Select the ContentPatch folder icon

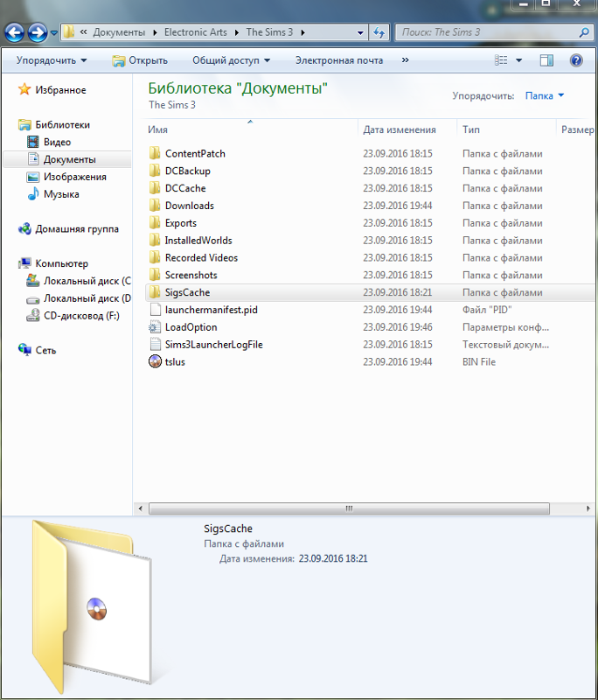pyautogui.click(x=155, y=154)
